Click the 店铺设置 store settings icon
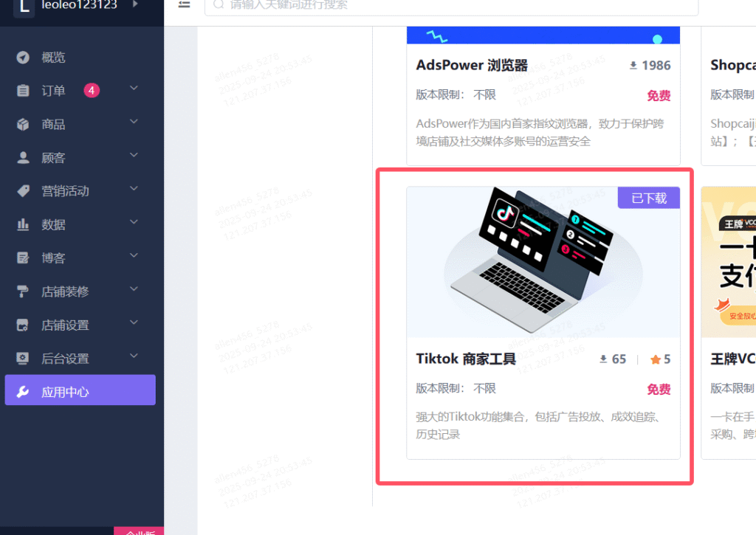 23,325
